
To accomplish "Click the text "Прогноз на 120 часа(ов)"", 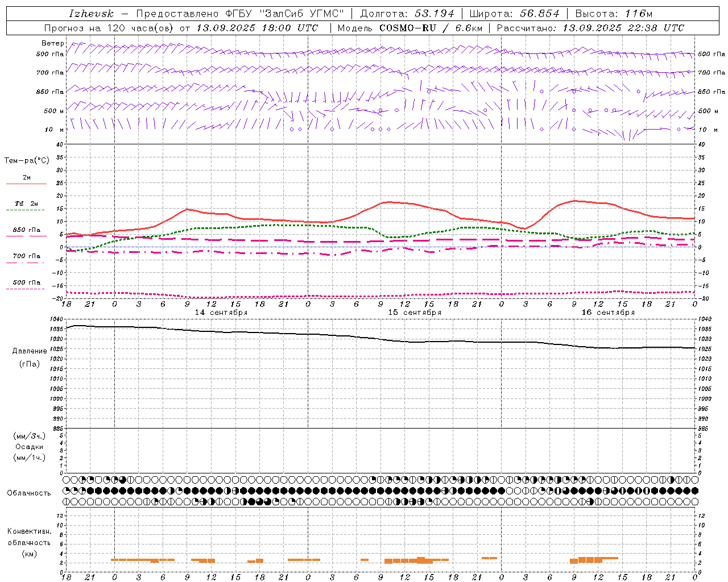I will pos(109,28).
